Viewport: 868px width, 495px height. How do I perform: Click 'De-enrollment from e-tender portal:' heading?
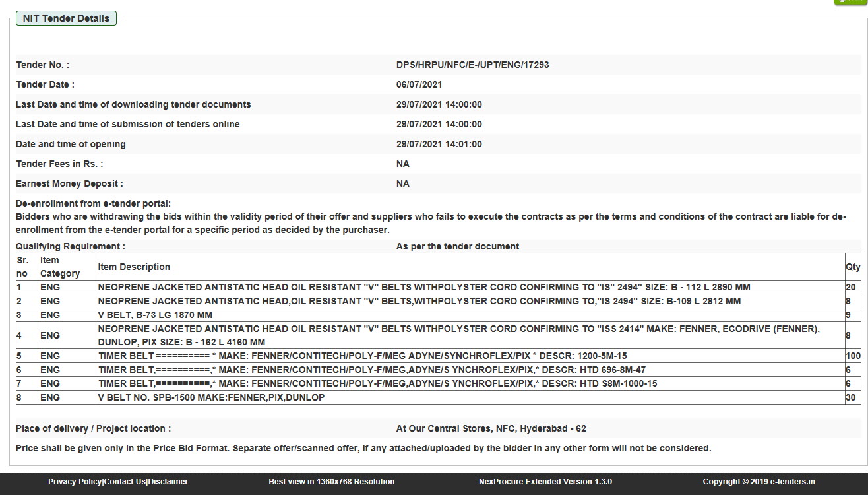click(x=93, y=203)
